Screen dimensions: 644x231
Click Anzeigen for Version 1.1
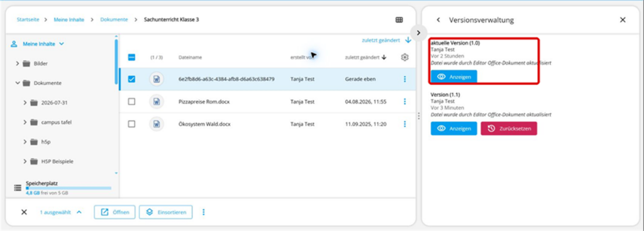click(x=454, y=128)
